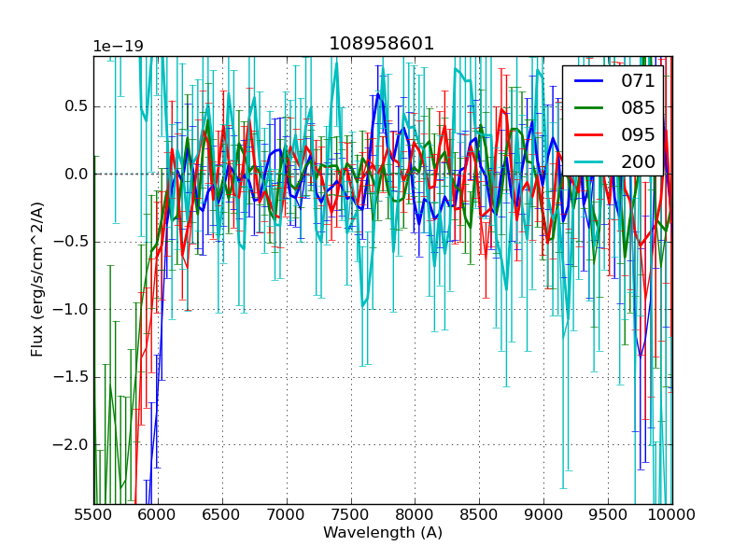Click the red line sample in legend
This screenshot has height=560, width=747.
[x=587, y=135]
